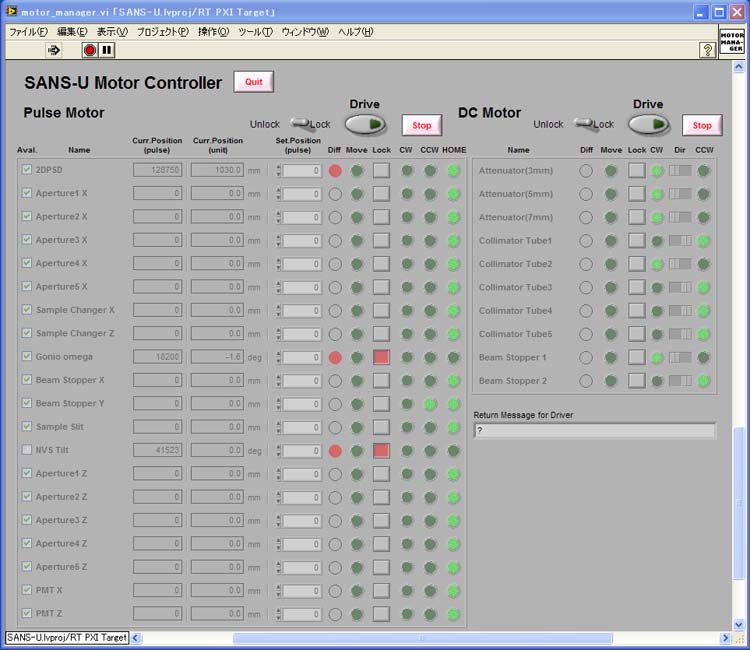Screen dimensions: 750x650
Task: Toggle the 2DPSD availability checkbox
Action: click(x=27, y=169)
